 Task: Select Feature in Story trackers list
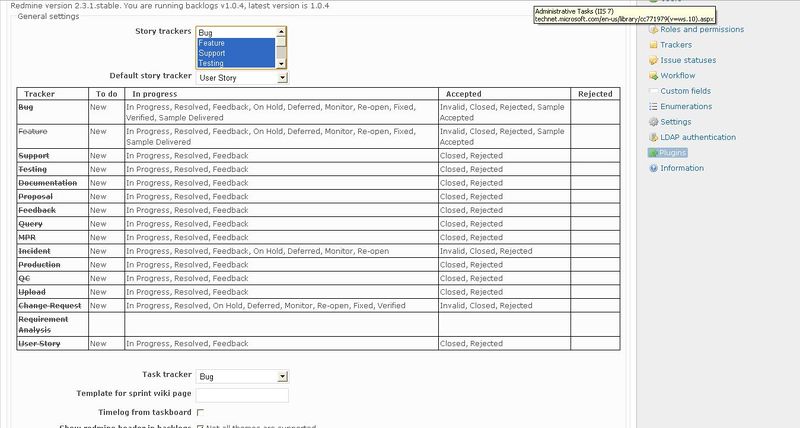(236, 43)
